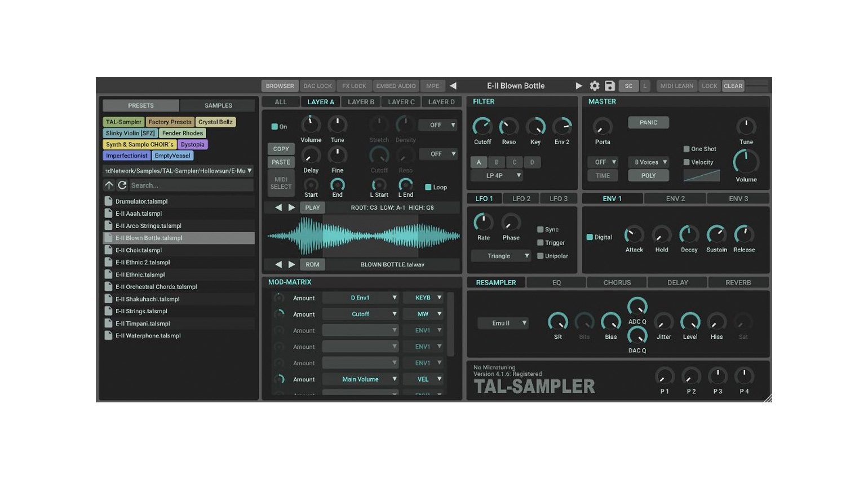Enable LFO Trigger checkbox
Image resolution: width=868 pixels, height=479 pixels.
(x=540, y=243)
